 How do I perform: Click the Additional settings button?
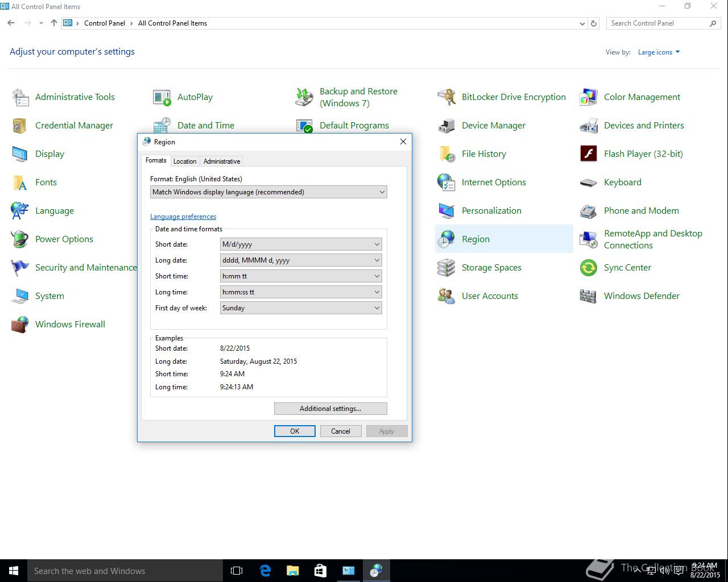click(x=330, y=409)
